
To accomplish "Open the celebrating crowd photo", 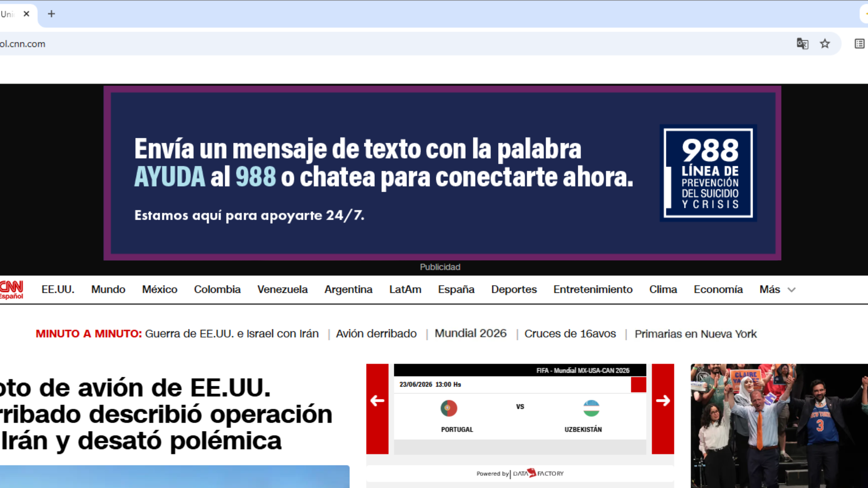I will click(779, 426).
